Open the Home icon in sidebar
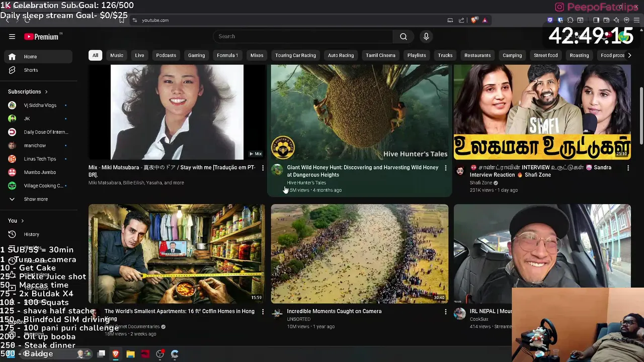The height and width of the screenshot is (362, 644). pyautogui.click(x=12, y=57)
